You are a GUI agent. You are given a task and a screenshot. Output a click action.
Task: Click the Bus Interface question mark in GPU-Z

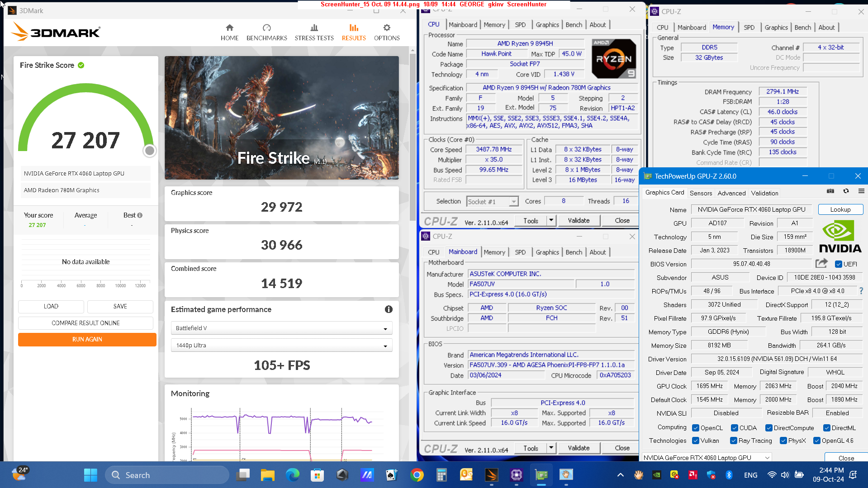[861, 291]
